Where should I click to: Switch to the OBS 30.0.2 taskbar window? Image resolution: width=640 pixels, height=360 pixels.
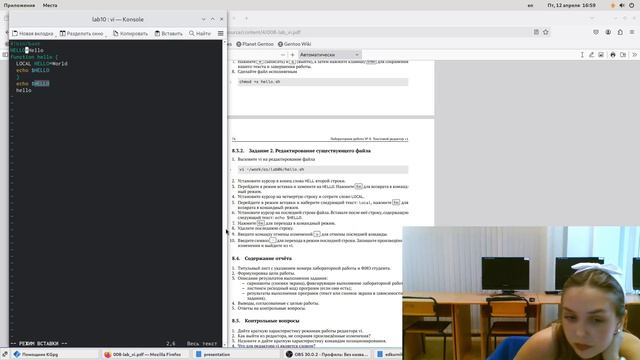(328, 354)
